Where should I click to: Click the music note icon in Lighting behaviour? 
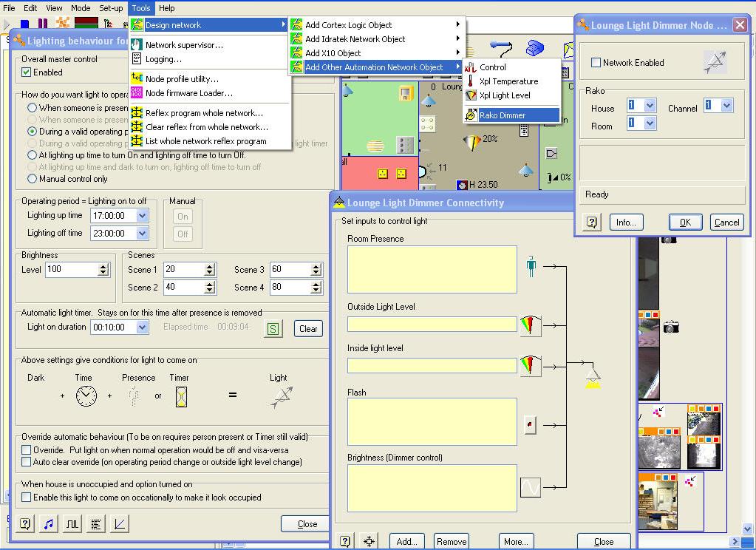pos(49,523)
